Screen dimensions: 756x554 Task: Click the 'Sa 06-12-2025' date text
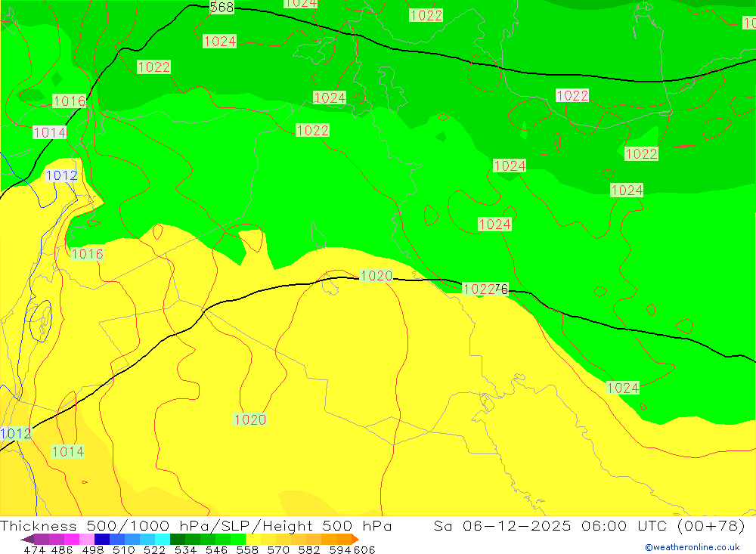[503, 525]
